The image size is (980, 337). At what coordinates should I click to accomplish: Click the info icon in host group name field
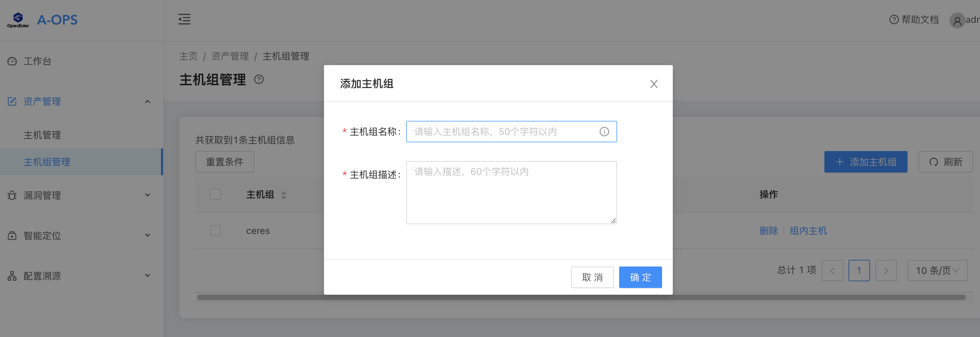pyautogui.click(x=604, y=131)
